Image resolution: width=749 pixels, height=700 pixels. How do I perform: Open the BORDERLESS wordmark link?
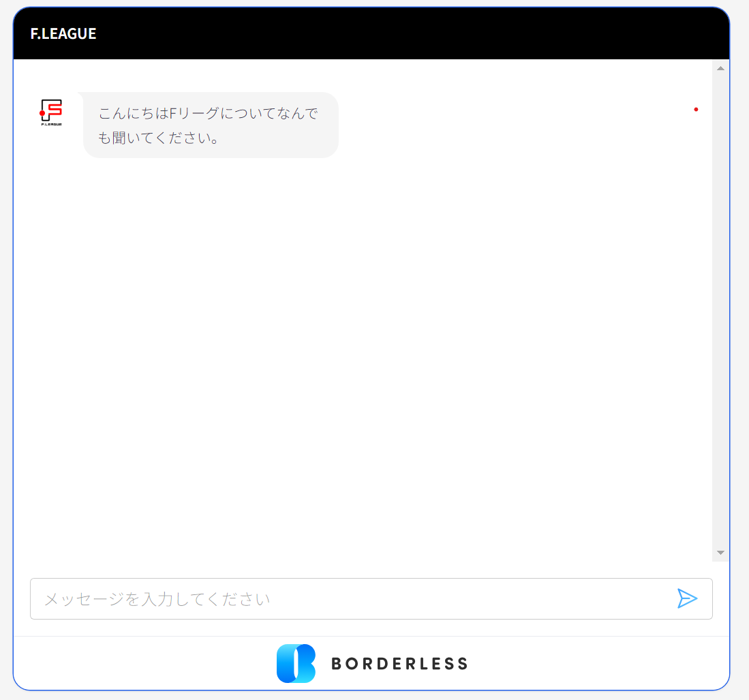[399, 664]
